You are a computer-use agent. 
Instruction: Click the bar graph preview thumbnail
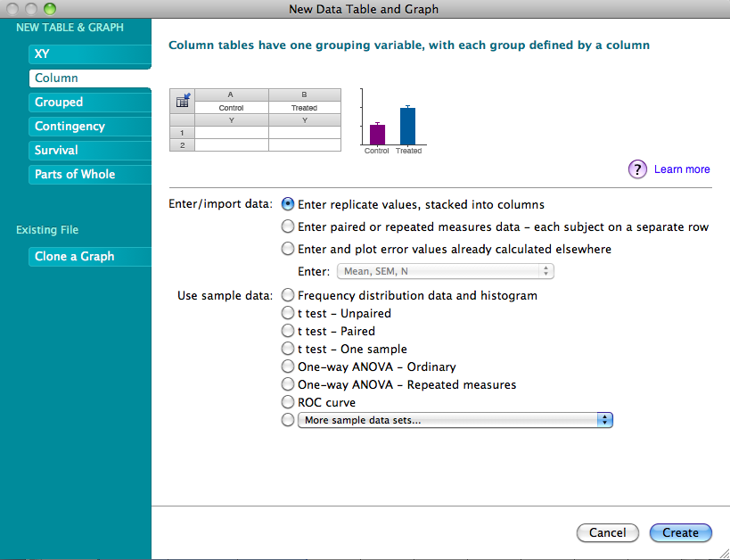pyautogui.click(x=392, y=120)
